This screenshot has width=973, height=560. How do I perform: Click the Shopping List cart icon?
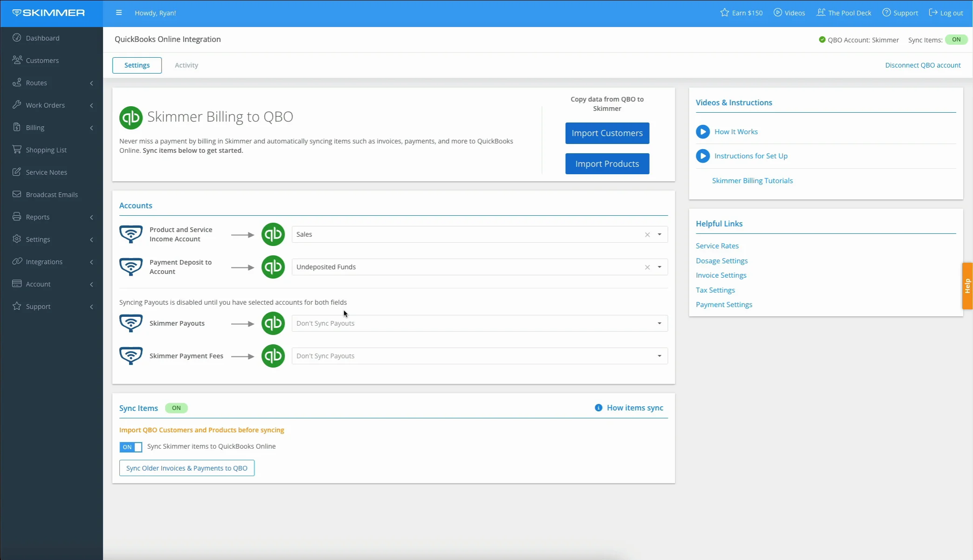click(x=17, y=150)
